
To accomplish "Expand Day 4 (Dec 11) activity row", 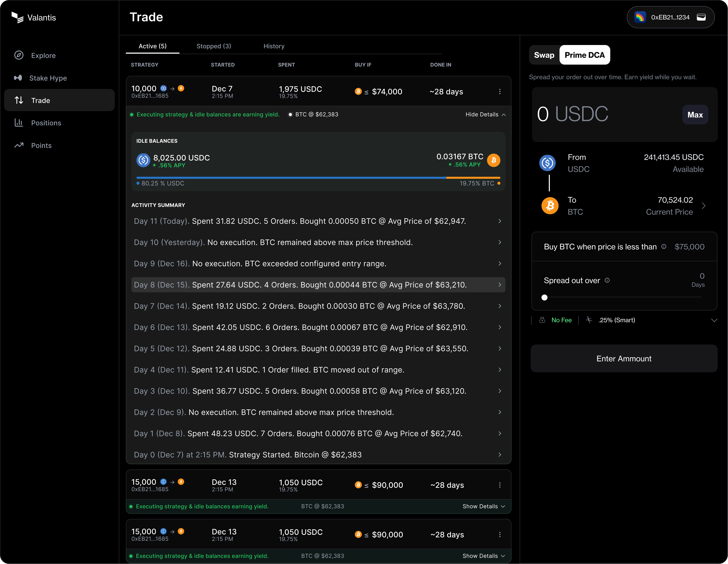I will coord(318,370).
